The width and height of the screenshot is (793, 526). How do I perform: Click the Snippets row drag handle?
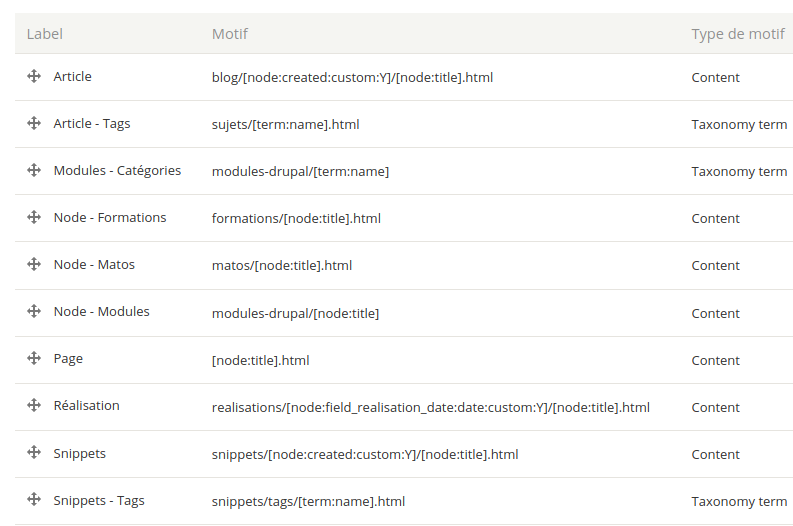[x=34, y=453]
